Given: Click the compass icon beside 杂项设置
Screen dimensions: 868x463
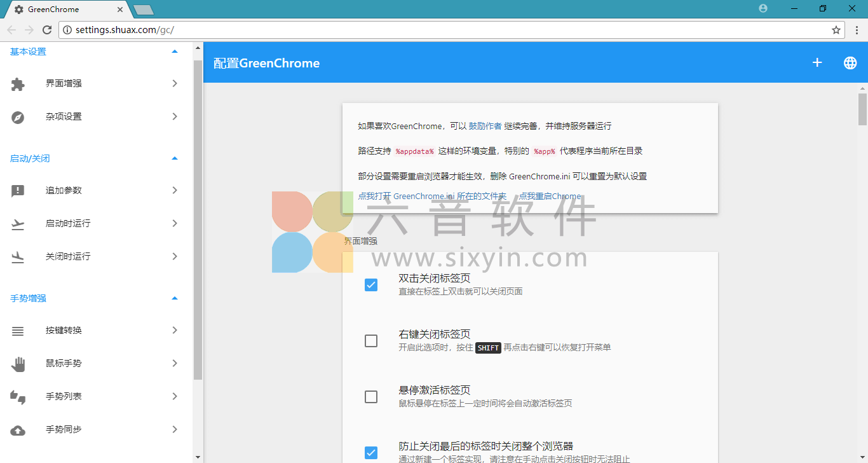Looking at the screenshot, I should coord(18,117).
